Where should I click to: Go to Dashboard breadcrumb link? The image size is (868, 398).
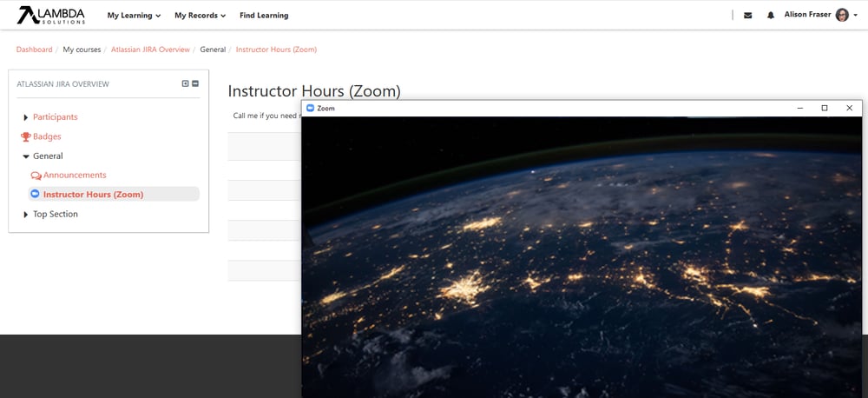(x=35, y=50)
